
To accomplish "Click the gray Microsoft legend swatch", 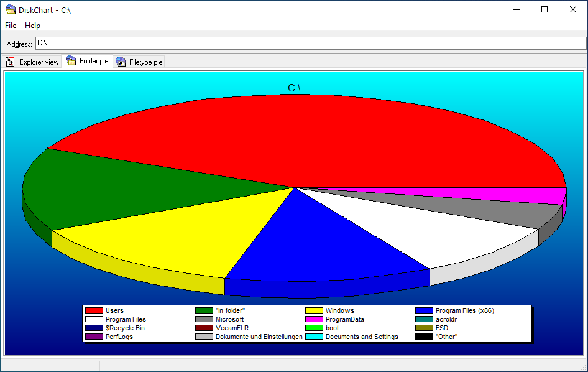I will click(204, 319).
